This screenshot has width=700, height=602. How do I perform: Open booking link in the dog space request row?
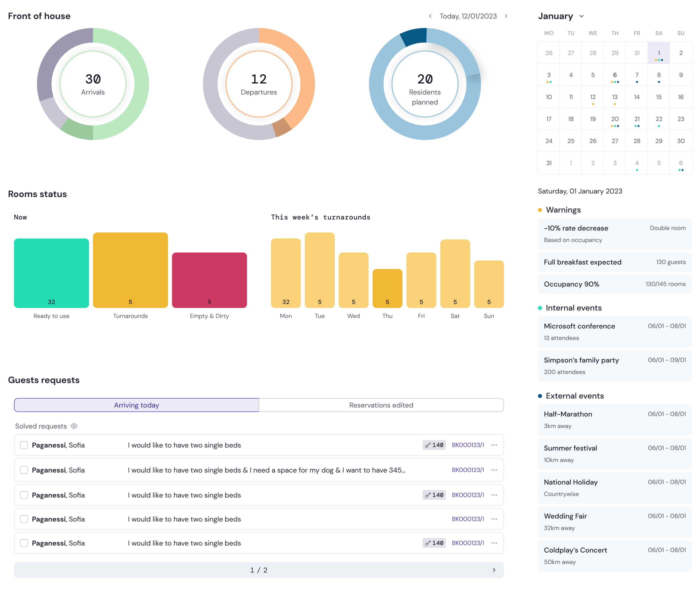pos(468,470)
